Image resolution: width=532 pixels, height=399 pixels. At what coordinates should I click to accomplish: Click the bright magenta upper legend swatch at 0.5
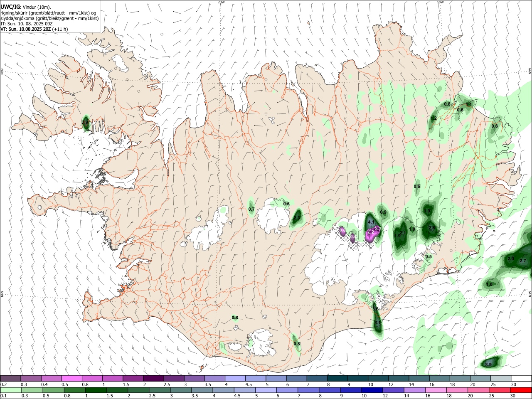71,378
